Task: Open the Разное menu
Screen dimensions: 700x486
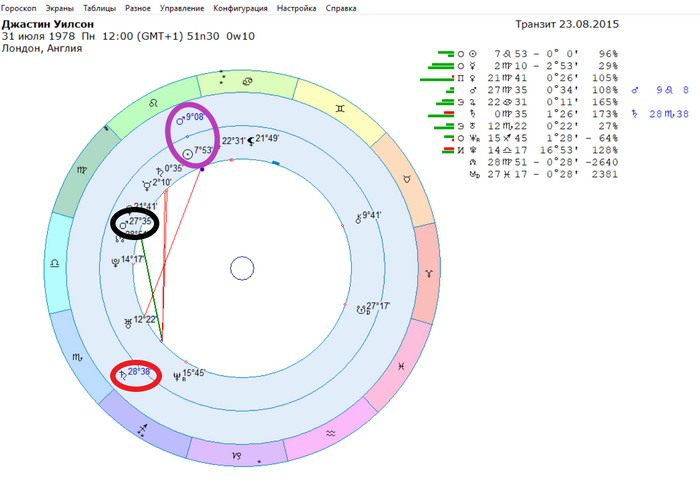Action: [138, 8]
